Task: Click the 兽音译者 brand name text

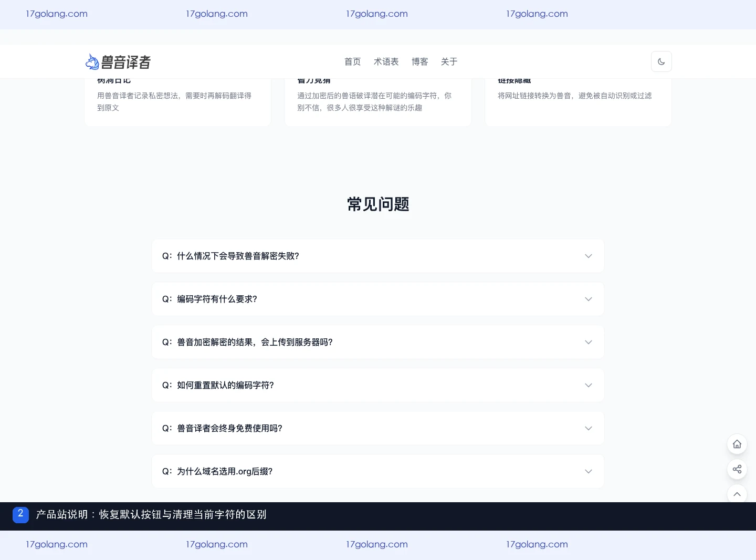Action: [x=126, y=62]
